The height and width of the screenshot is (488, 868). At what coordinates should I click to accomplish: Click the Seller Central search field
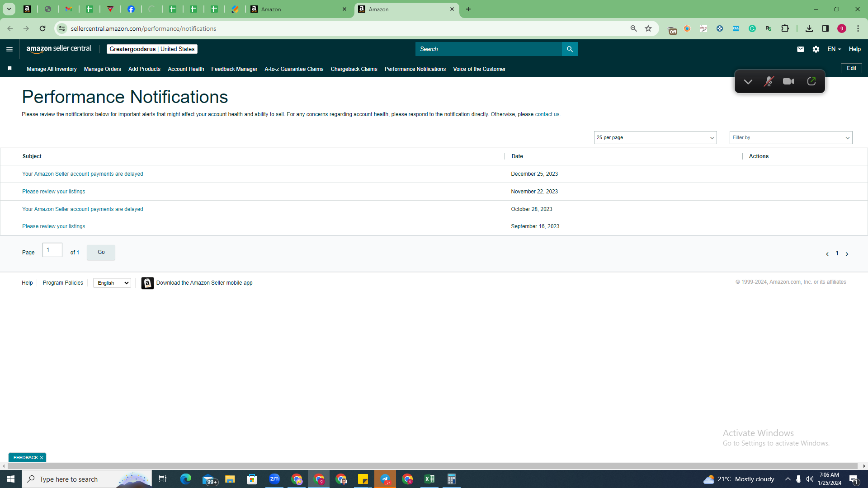point(489,49)
